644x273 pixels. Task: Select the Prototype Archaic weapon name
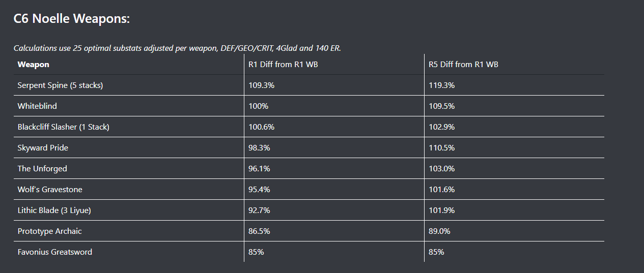coord(50,231)
